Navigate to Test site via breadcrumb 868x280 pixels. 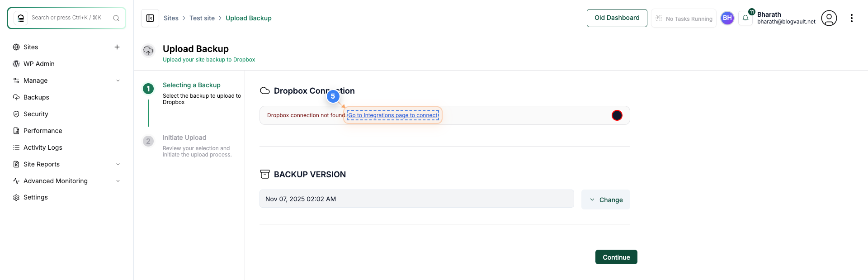(202, 18)
